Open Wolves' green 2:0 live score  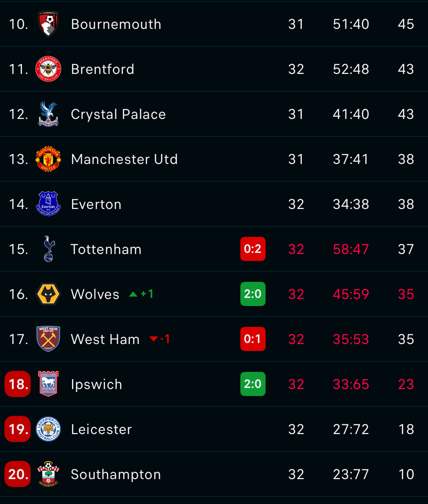coord(253,294)
